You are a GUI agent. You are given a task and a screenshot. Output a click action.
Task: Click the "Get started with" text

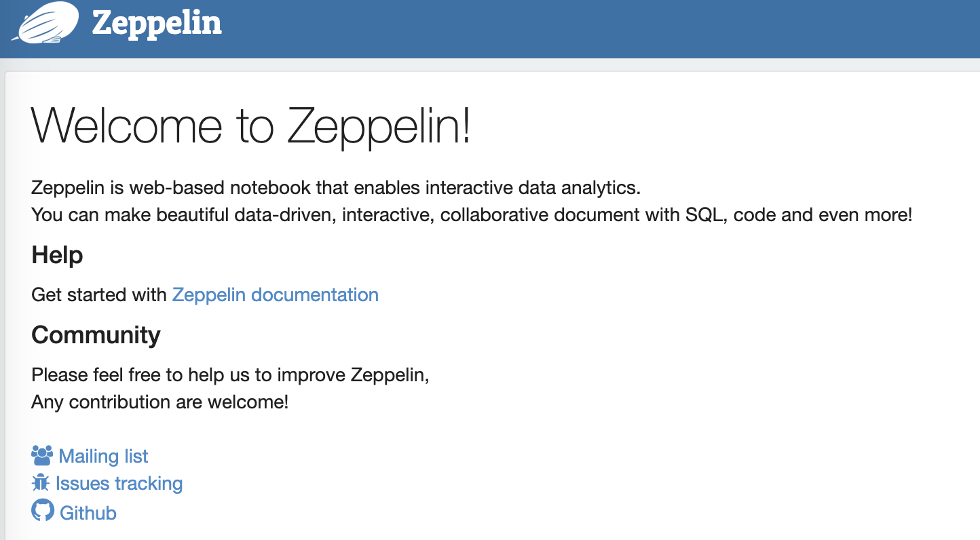click(x=99, y=295)
